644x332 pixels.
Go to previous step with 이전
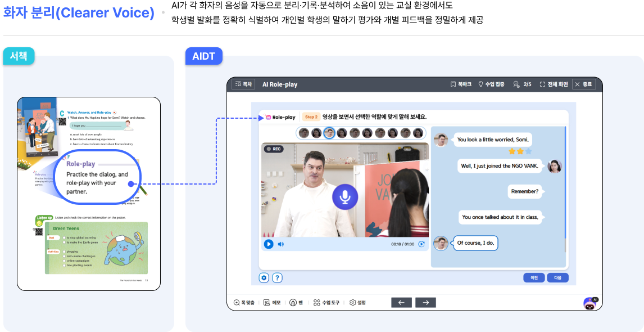534,277
